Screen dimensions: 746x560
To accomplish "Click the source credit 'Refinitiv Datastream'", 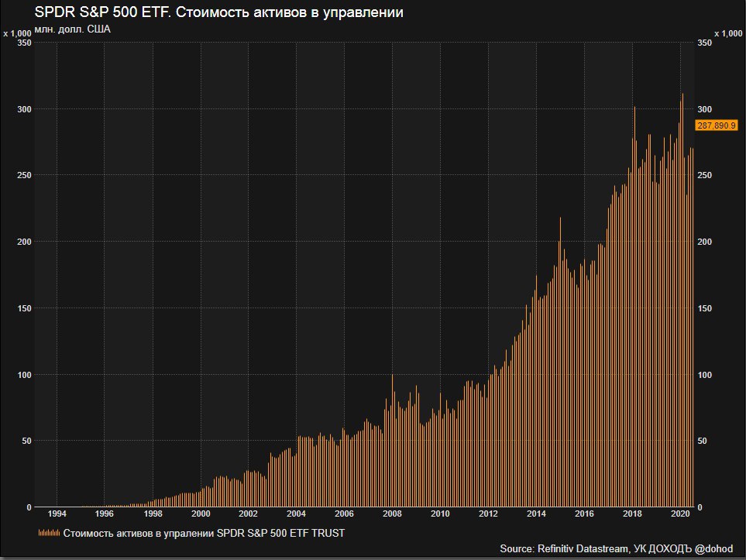I will [583, 548].
